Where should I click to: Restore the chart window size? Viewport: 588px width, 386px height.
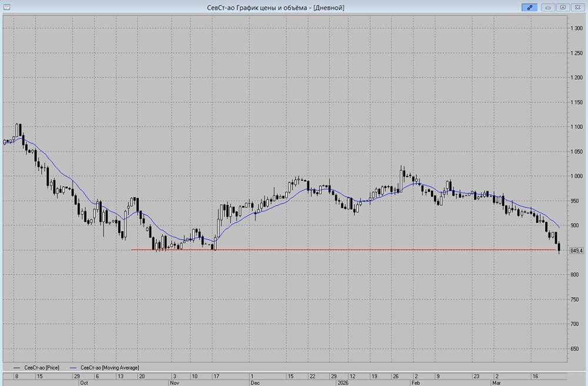point(563,7)
